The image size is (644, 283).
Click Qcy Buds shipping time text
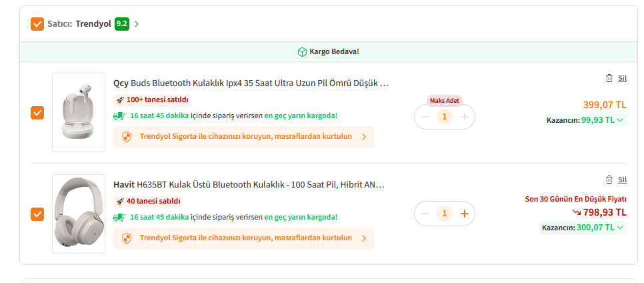click(233, 115)
